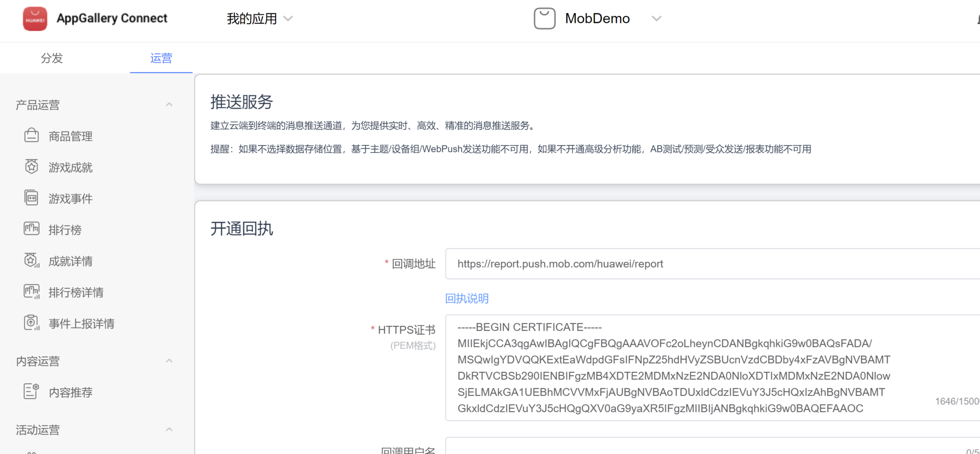Click the 排行榜详情 icon
This screenshot has height=454, width=980.
point(32,291)
